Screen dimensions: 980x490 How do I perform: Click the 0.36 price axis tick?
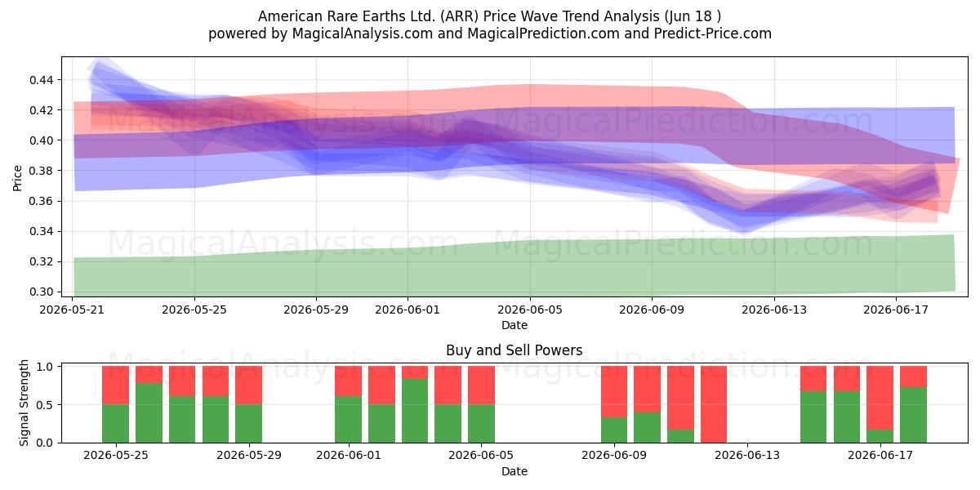pos(42,201)
